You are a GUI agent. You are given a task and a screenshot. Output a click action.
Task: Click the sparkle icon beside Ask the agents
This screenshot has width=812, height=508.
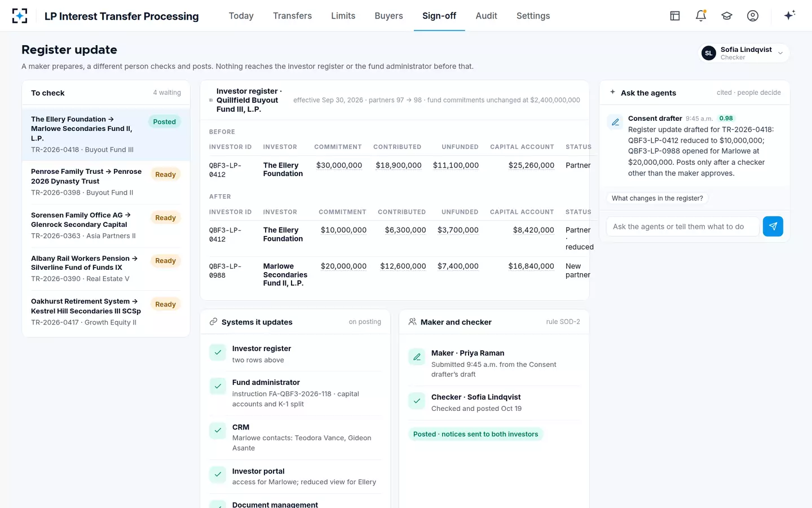612,92
